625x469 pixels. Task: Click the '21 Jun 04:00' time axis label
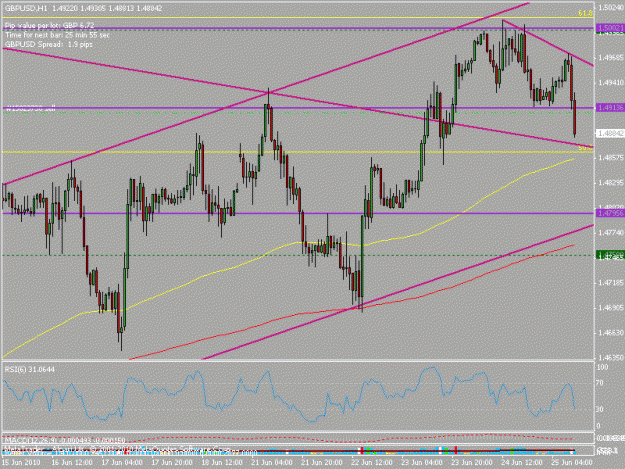272,462
